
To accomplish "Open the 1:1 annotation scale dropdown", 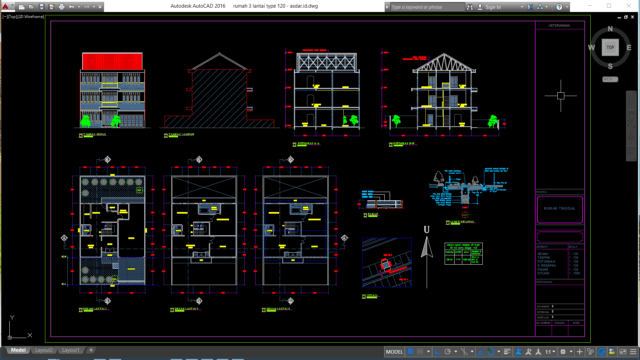I will [549, 352].
